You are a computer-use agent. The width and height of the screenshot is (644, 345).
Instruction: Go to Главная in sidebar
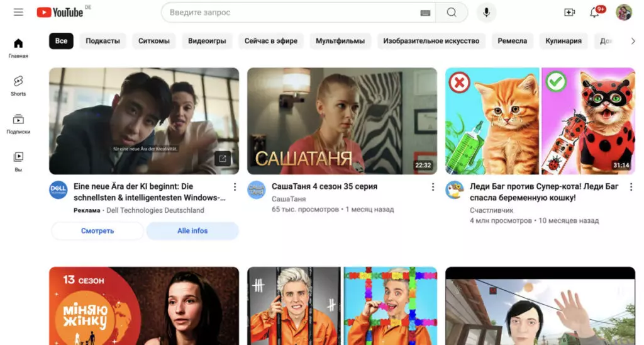pyautogui.click(x=18, y=48)
